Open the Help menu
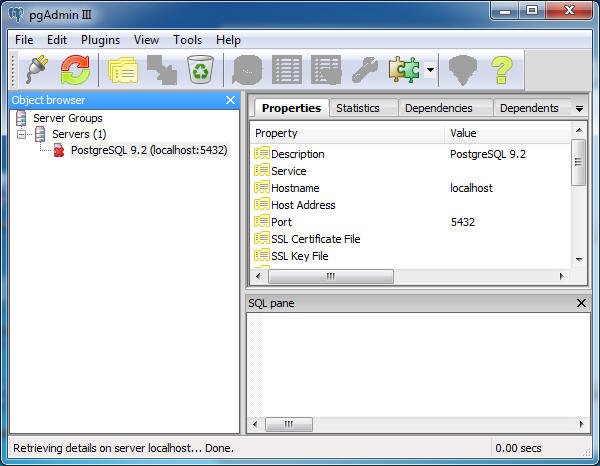The width and height of the screenshot is (600, 466). click(228, 40)
